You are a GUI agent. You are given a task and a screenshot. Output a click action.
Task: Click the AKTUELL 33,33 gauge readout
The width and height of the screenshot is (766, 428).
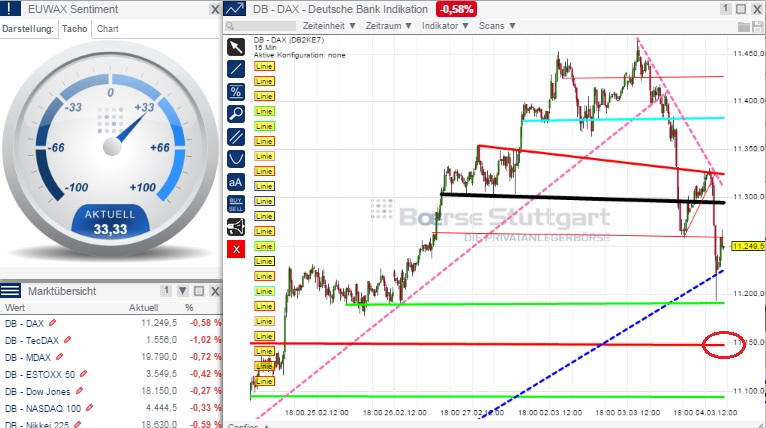[x=110, y=222]
